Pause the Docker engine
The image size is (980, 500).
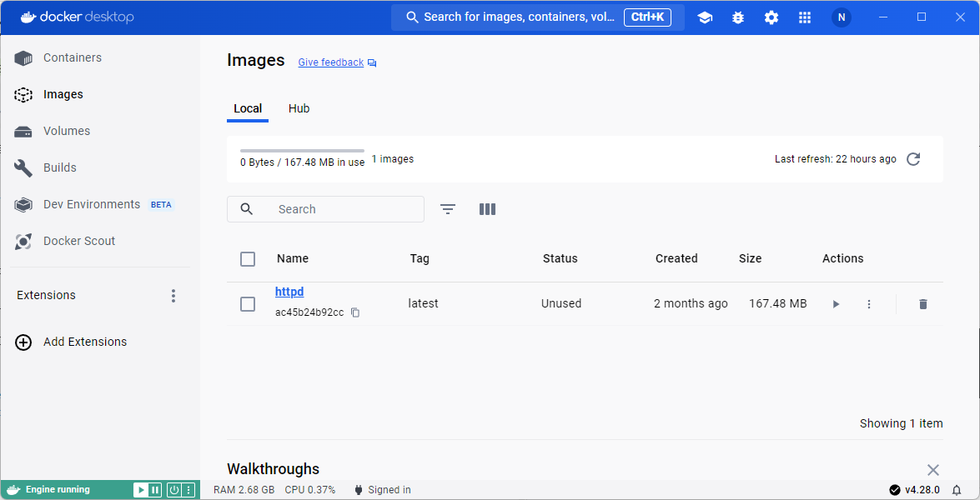pyautogui.click(x=155, y=490)
